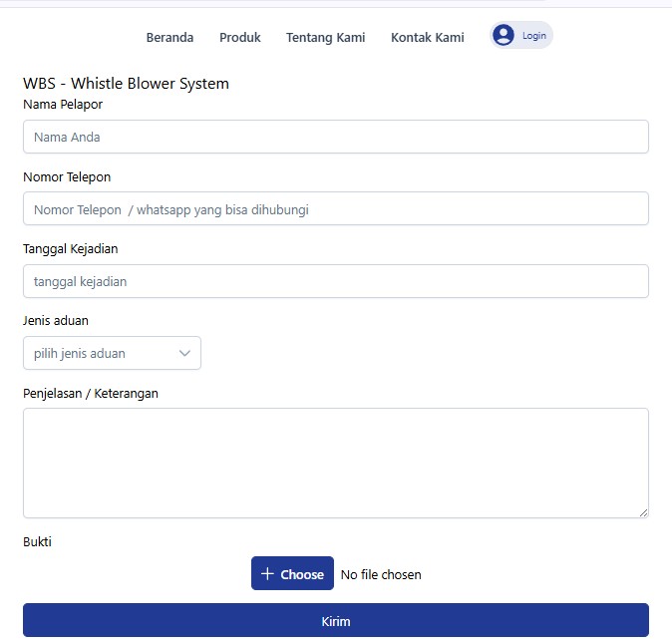Click the plus icon on Choose button
Viewport: 672px width, 639px height.
[x=267, y=574]
